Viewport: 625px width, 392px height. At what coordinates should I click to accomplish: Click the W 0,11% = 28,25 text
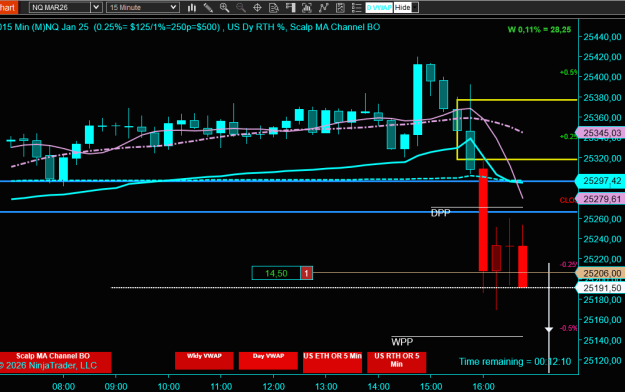tap(539, 30)
